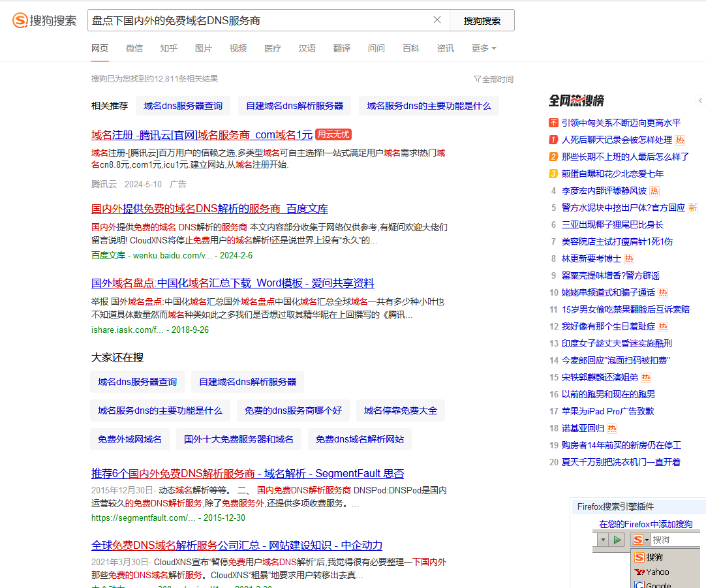The image size is (706, 588).
Task: Click suggestion 自建域名dns解析服务器 in 相关推荐
Action: (294, 106)
